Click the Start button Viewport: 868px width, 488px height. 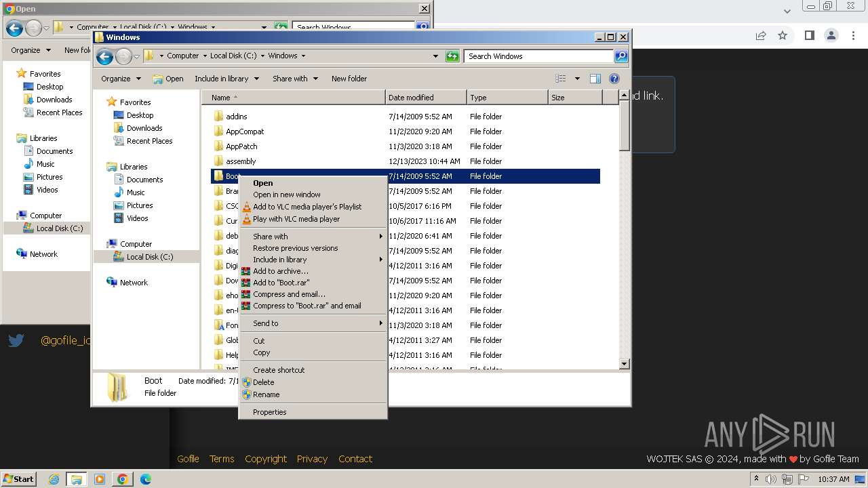[x=19, y=479]
